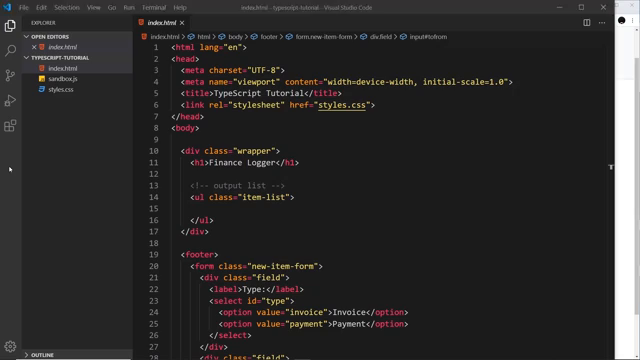Click the browser window's three-dot menu

[632, 20]
